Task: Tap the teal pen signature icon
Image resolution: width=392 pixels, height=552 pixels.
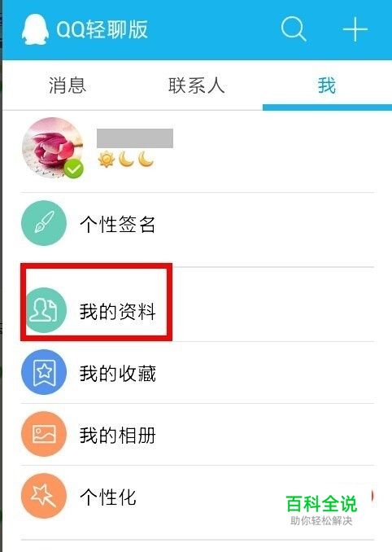Action: [44, 223]
